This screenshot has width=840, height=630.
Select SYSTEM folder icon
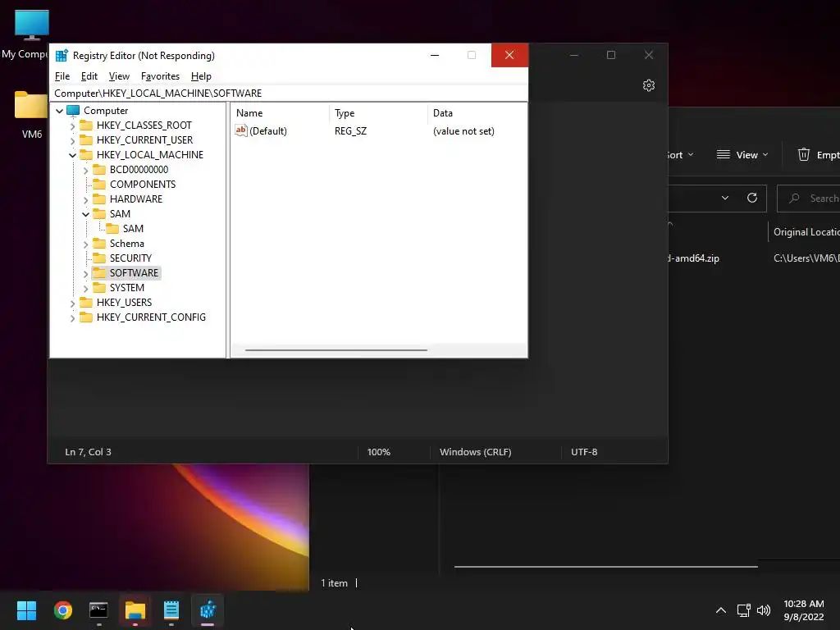click(99, 288)
